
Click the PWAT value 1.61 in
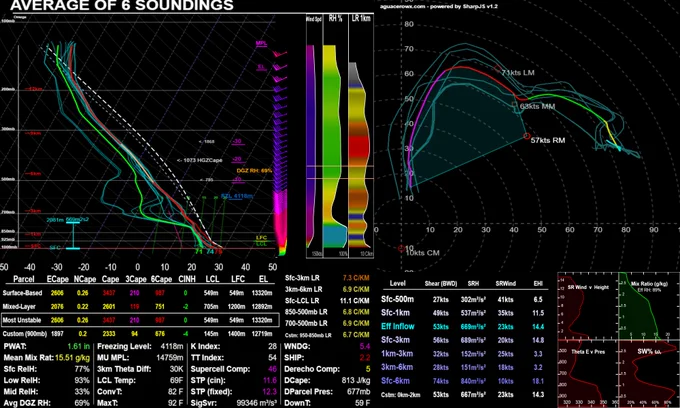click(78, 346)
